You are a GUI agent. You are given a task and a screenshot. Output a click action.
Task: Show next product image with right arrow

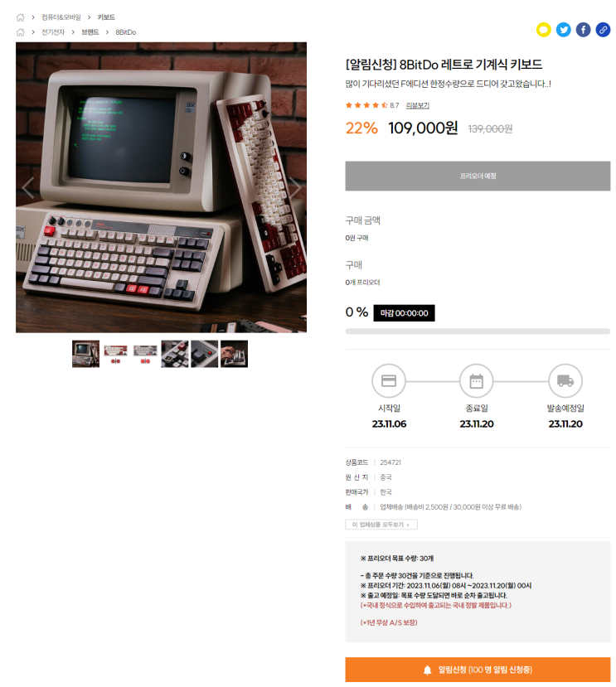tap(294, 188)
